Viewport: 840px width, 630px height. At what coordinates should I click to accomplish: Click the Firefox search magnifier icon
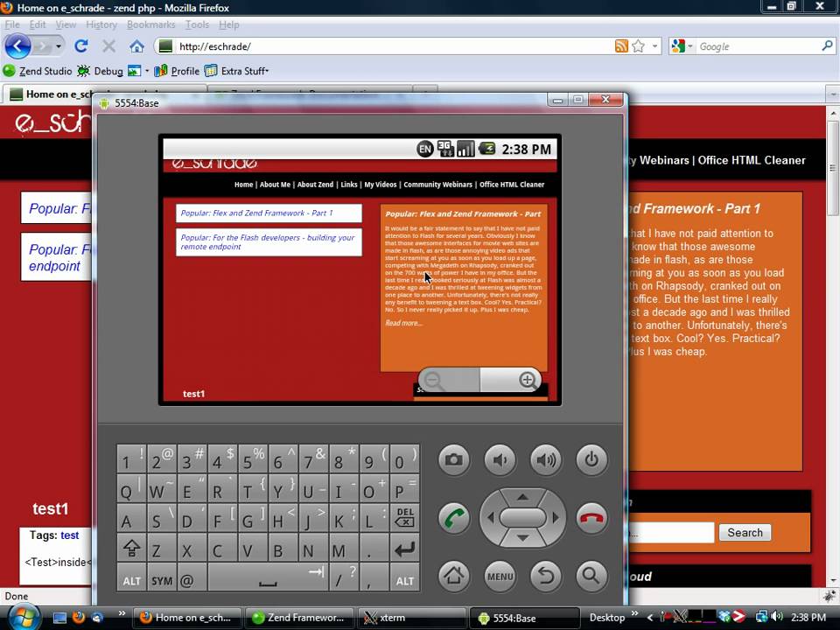(x=828, y=46)
